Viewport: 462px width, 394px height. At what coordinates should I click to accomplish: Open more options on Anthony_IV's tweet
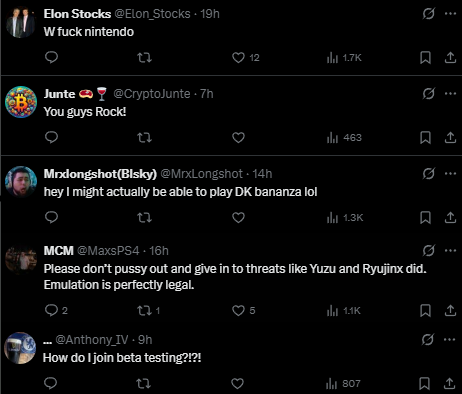tap(450, 340)
